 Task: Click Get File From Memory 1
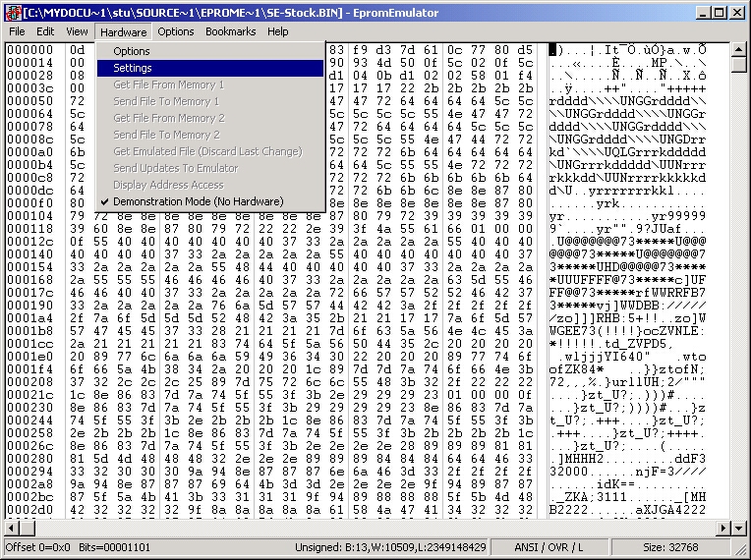(210, 84)
